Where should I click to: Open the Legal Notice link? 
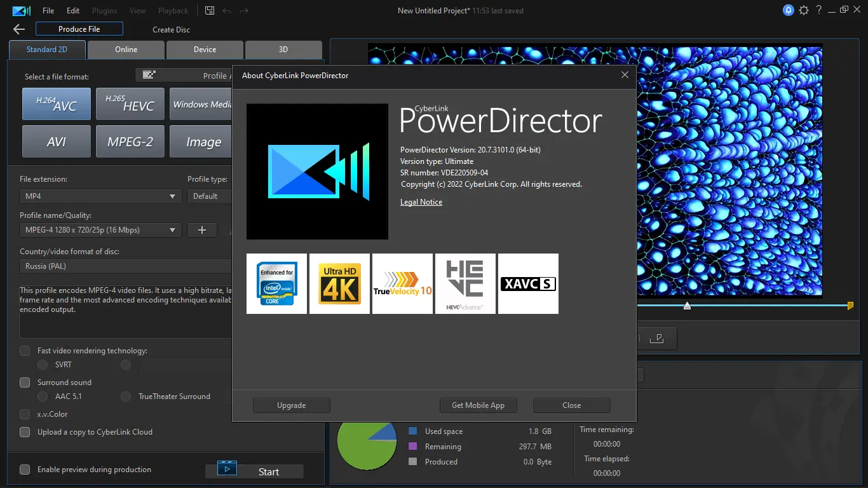[x=421, y=202]
